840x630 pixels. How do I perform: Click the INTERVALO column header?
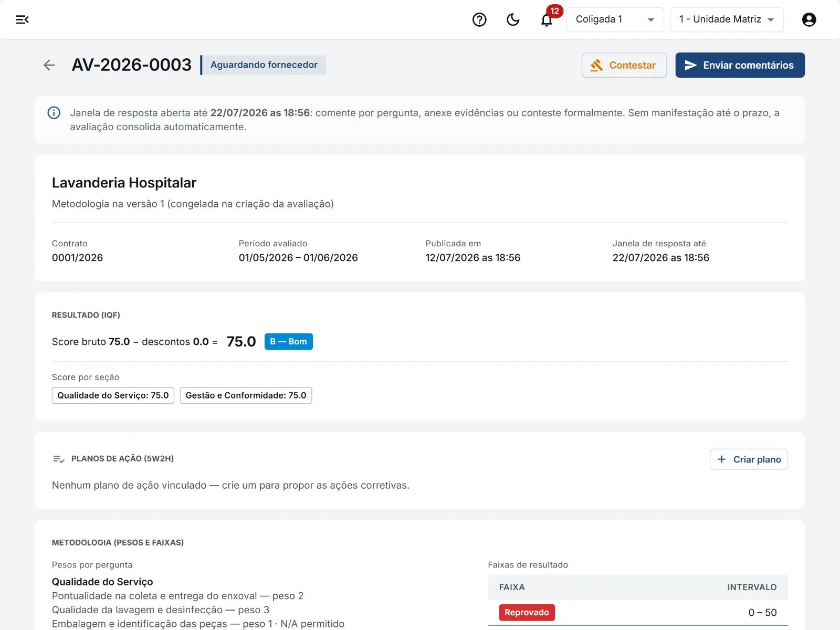pyautogui.click(x=752, y=587)
